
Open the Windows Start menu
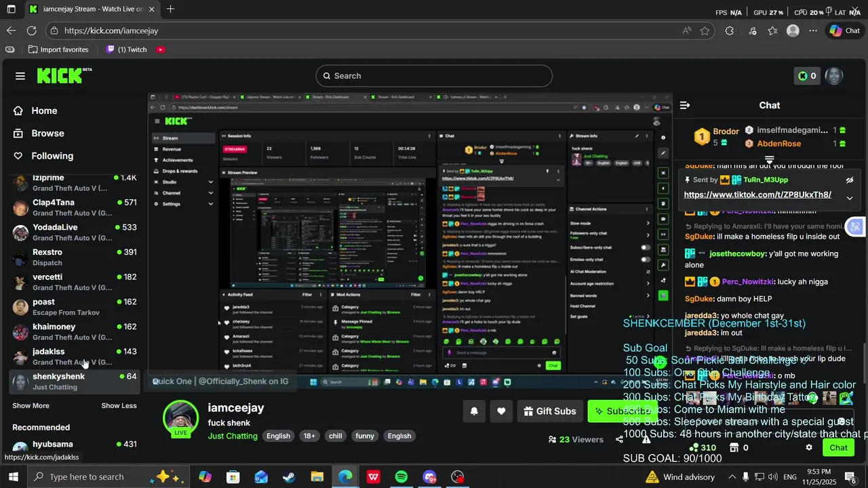pos(12,476)
